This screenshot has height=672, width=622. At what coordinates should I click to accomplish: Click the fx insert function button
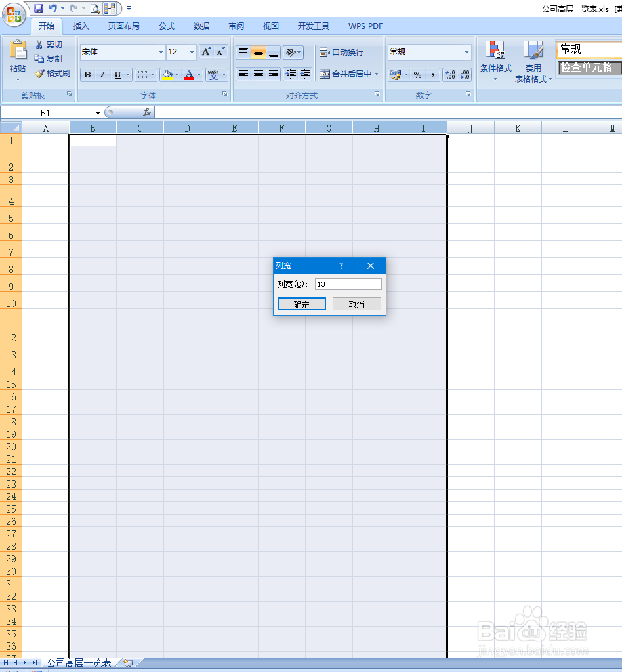pos(147,112)
